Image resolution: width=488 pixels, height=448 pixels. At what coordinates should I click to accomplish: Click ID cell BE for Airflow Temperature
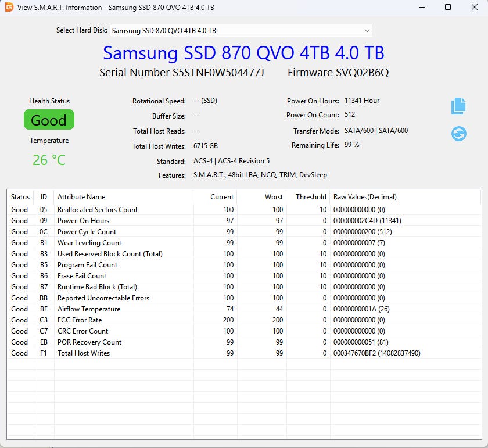tap(44, 309)
